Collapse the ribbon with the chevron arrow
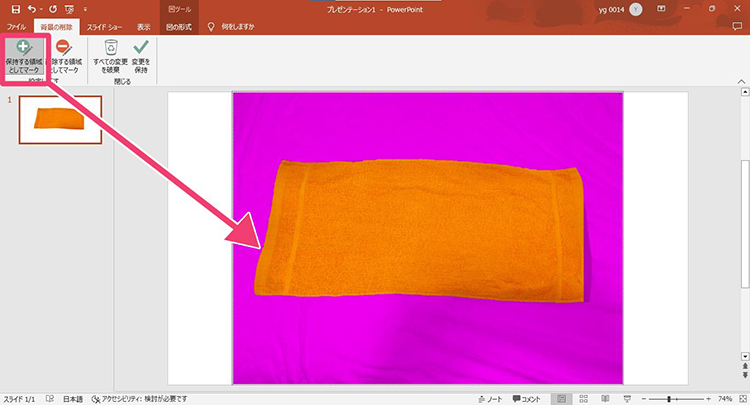 [x=741, y=83]
